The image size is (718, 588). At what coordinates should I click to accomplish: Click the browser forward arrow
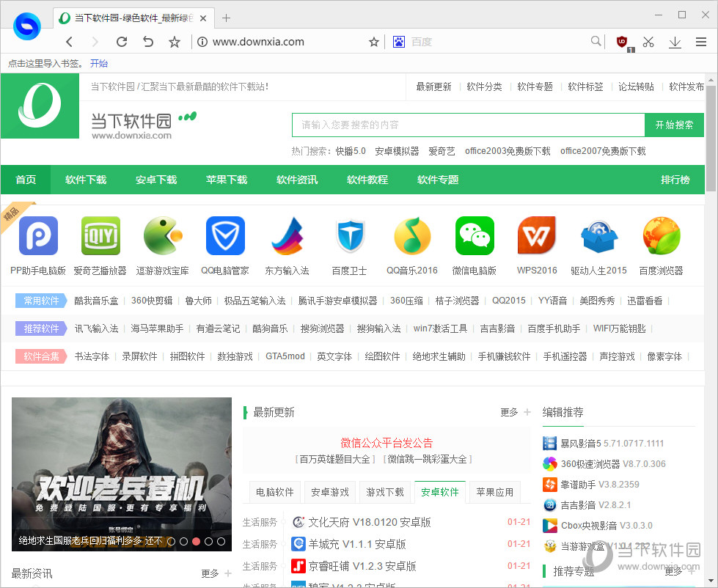coord(95,42)
